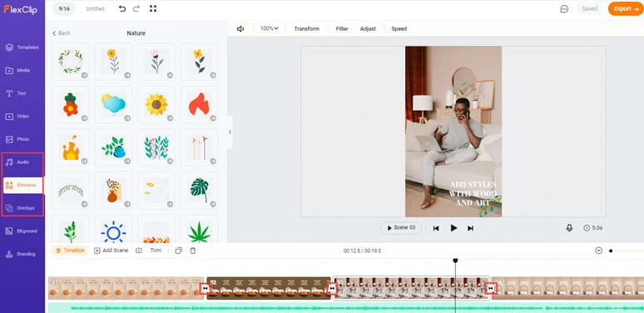Enter fullscreen preview mode
Viewport: 644px width, 313px height.
click(153, 8)
